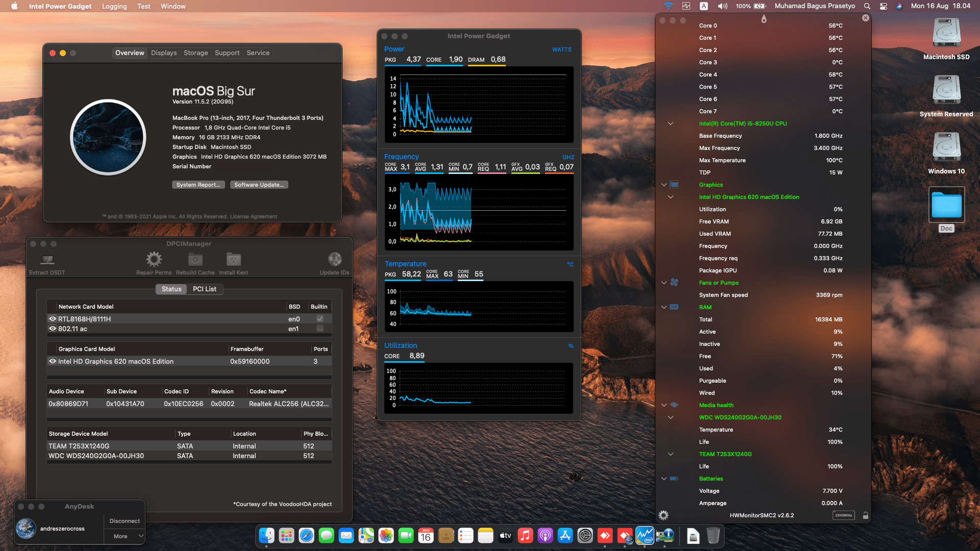This screenshot has width=980, height=551.
Task: Click Update IDs icon in DPCIManager
Action: coord(335,260)
